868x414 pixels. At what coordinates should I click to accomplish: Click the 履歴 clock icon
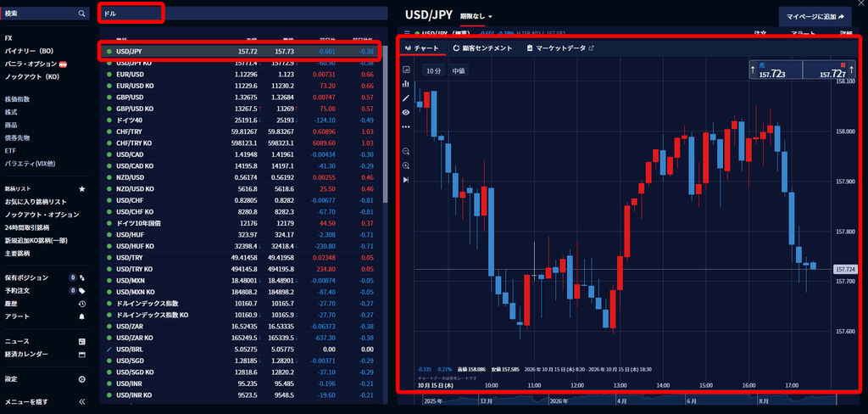pyautogui.click(x=82, y=304)
